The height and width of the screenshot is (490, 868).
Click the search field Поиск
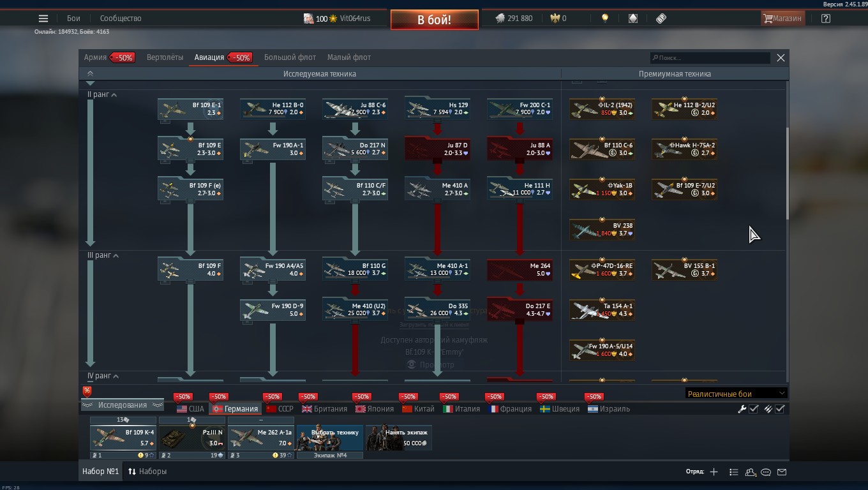coord(710,58)
